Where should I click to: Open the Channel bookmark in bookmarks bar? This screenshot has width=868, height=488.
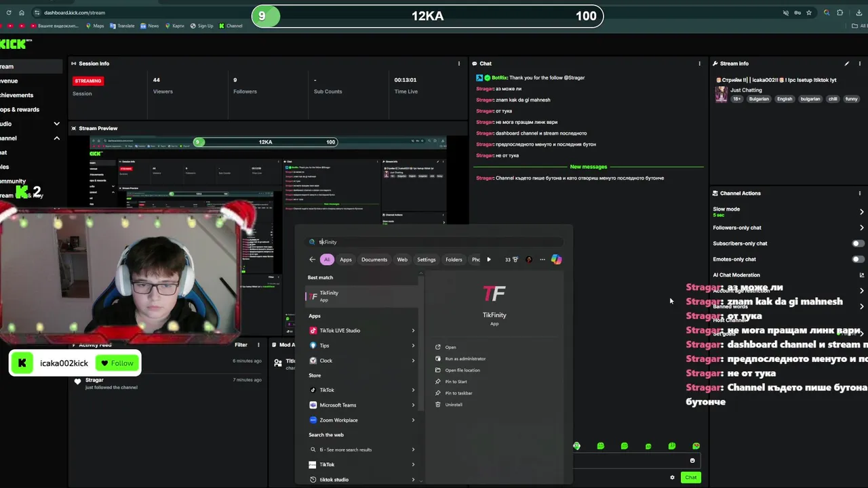(231, 26)
